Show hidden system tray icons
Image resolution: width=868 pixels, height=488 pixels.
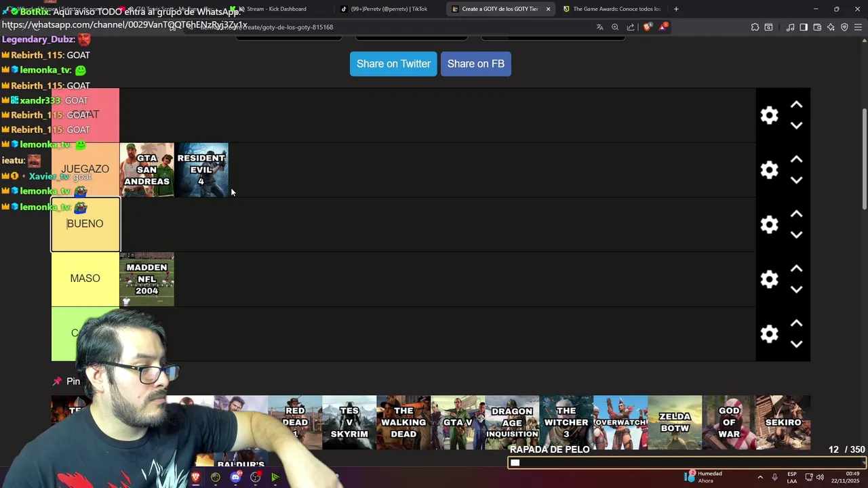[x=760, y=477]
